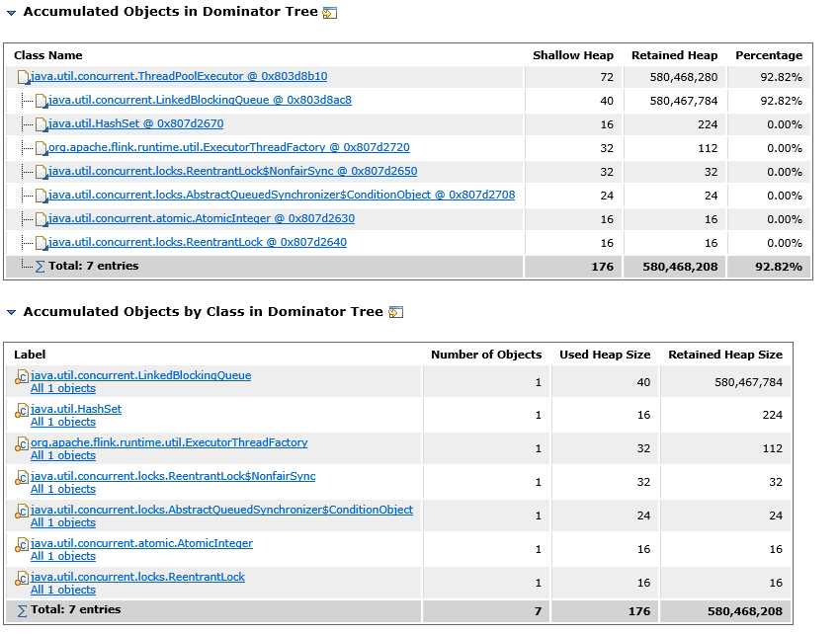Click the AtomicInteger class icon in lower table

coord(22,546)
